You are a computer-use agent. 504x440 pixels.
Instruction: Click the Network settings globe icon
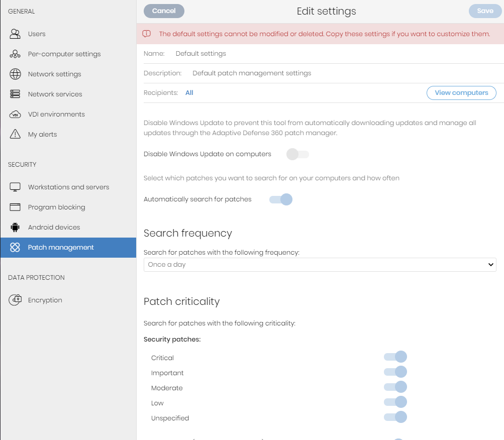pos(15,74)
